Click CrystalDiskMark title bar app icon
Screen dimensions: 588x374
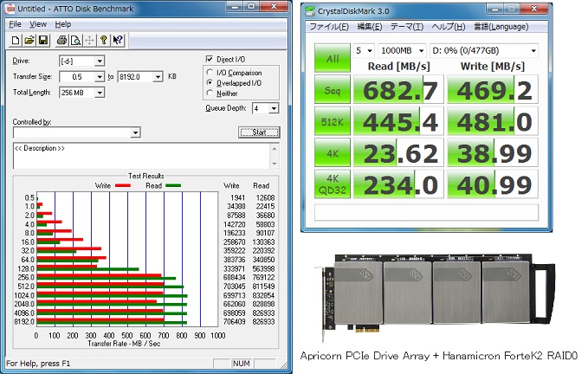coord(310,11)
